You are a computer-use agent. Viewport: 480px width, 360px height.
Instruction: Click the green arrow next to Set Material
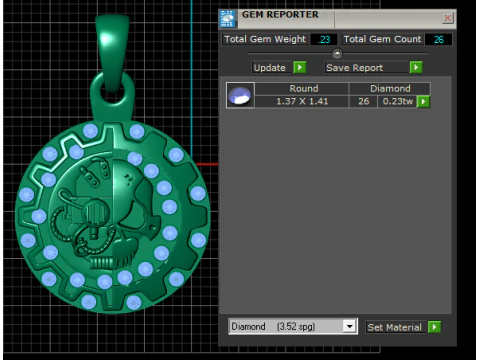coord(434,327)
